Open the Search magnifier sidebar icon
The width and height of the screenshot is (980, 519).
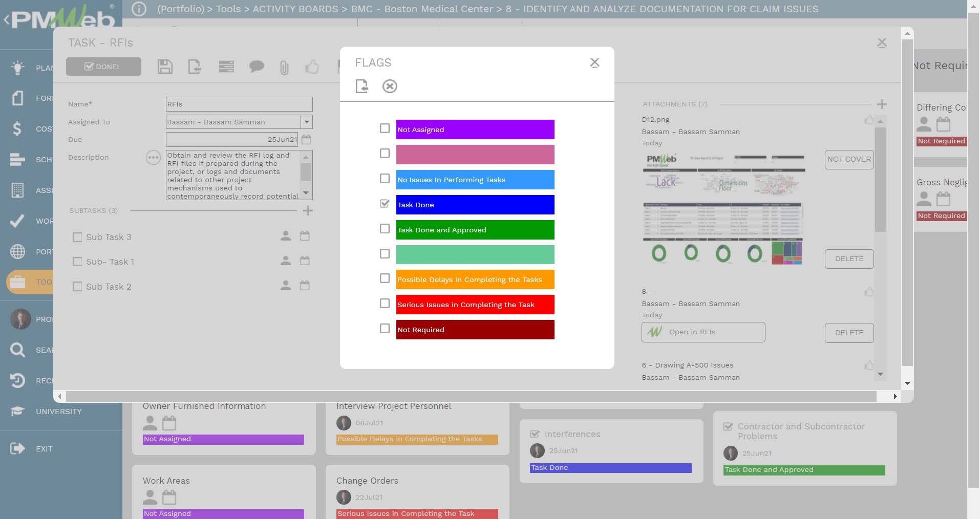pos(17,350)
